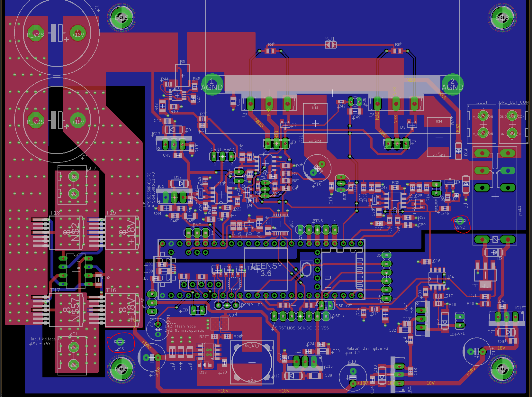Select diode D9 footprint

(x=174, y=130)
